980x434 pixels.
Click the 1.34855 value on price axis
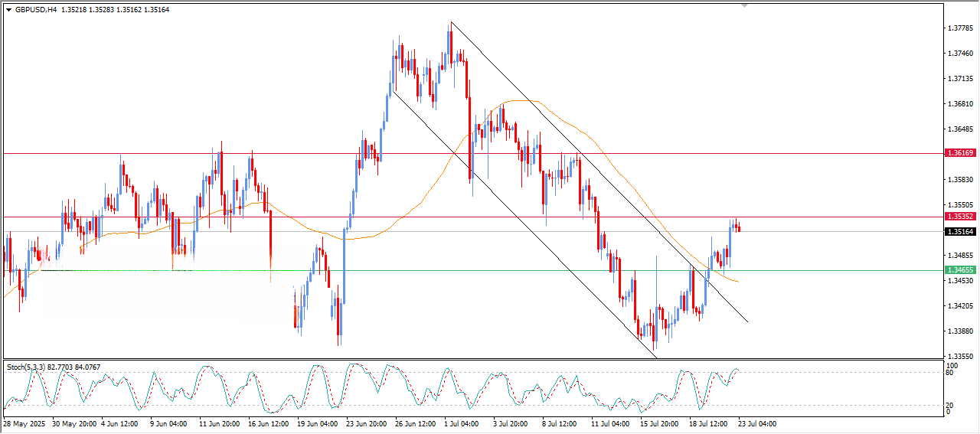pyautogui.click(x=960, y=256)
